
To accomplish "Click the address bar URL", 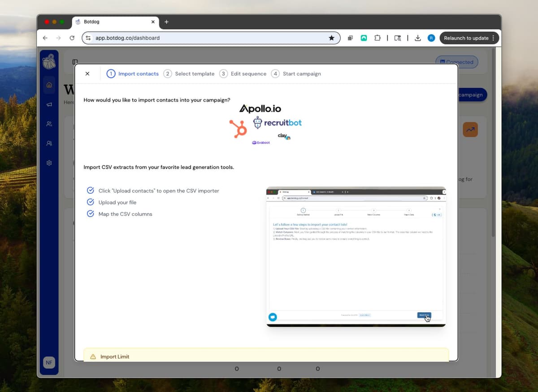I will [128, 38].
